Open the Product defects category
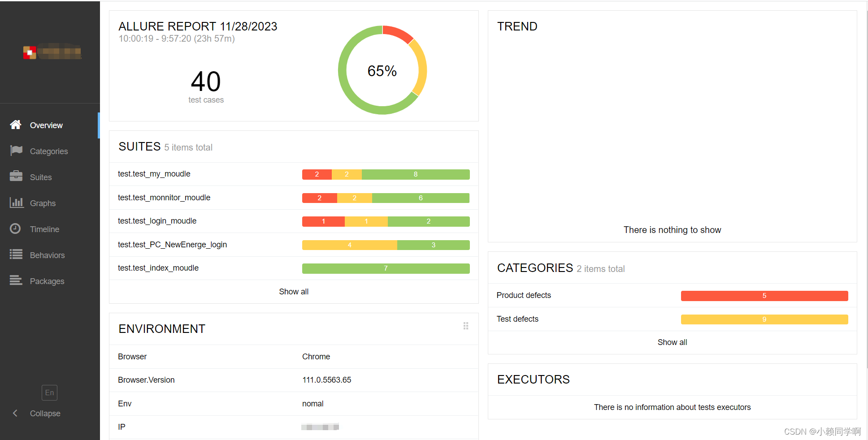The width and height of the screenshot is (868, 440). 672,295
